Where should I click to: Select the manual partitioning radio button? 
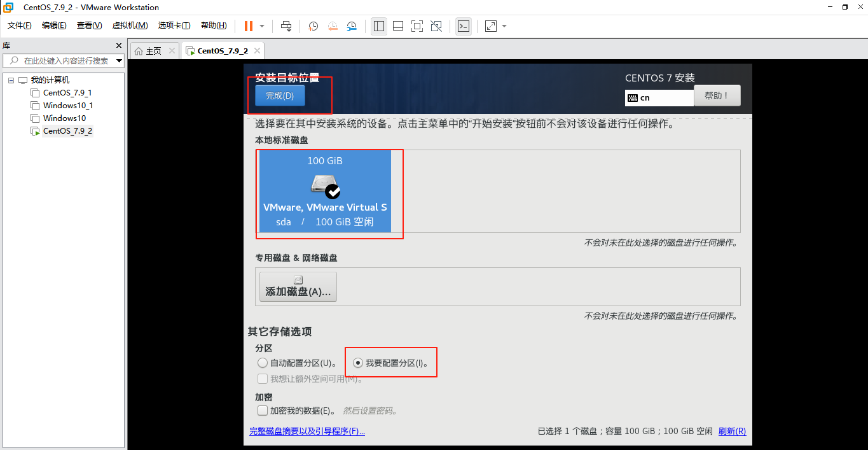point(357,362)
